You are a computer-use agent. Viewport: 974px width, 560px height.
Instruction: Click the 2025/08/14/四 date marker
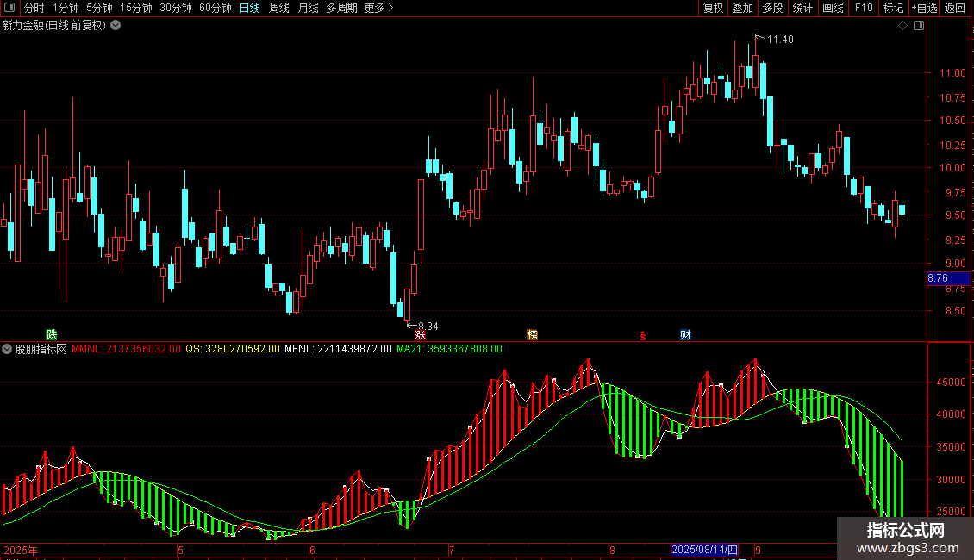click(704, 550)
